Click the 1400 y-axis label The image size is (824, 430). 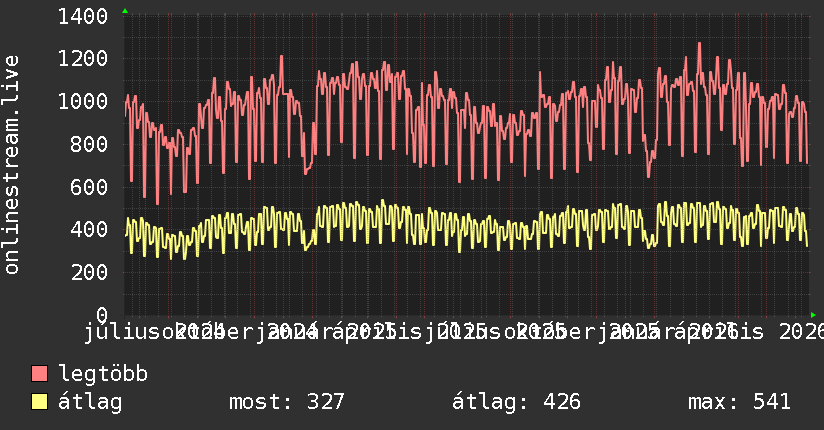point(83,16)
